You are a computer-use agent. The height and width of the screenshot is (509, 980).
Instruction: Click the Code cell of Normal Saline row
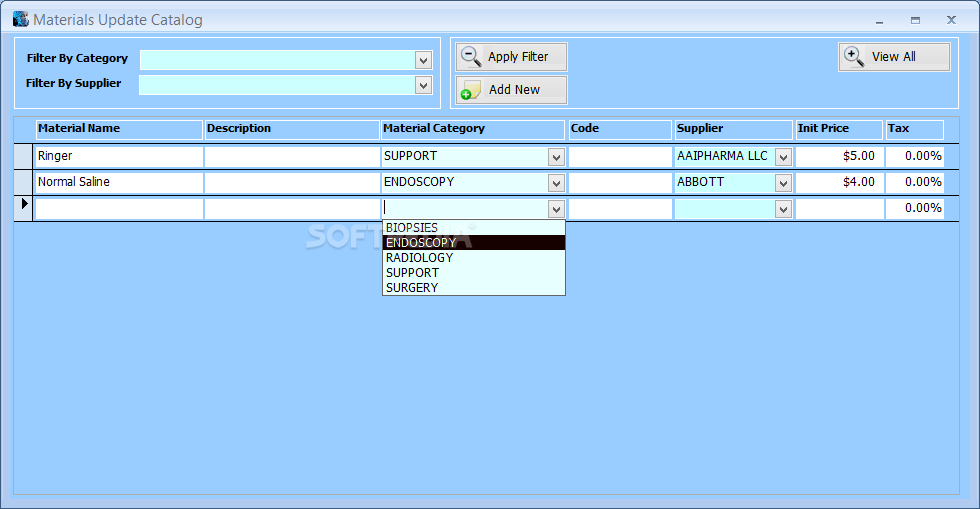(x=620, y=183)
